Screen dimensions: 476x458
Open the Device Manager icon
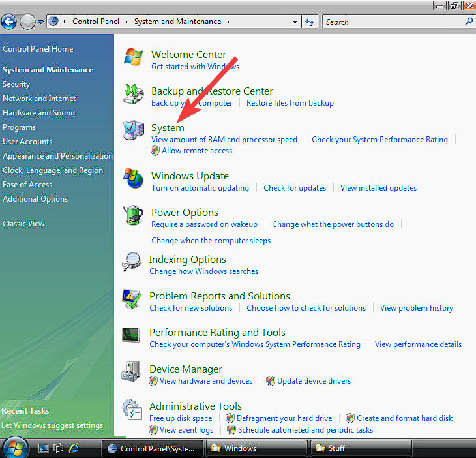[x=132, y=373]
